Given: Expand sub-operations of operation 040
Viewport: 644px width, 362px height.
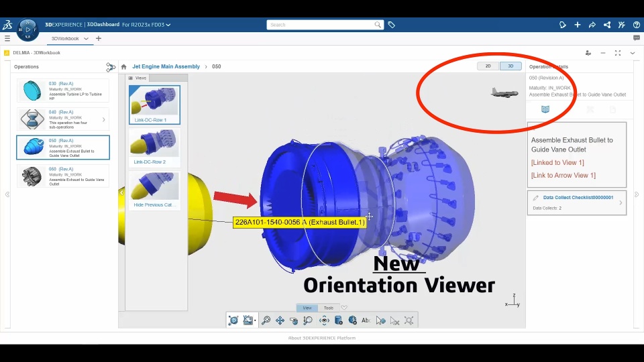Looking at the screenshot, I should pos(103,119).
